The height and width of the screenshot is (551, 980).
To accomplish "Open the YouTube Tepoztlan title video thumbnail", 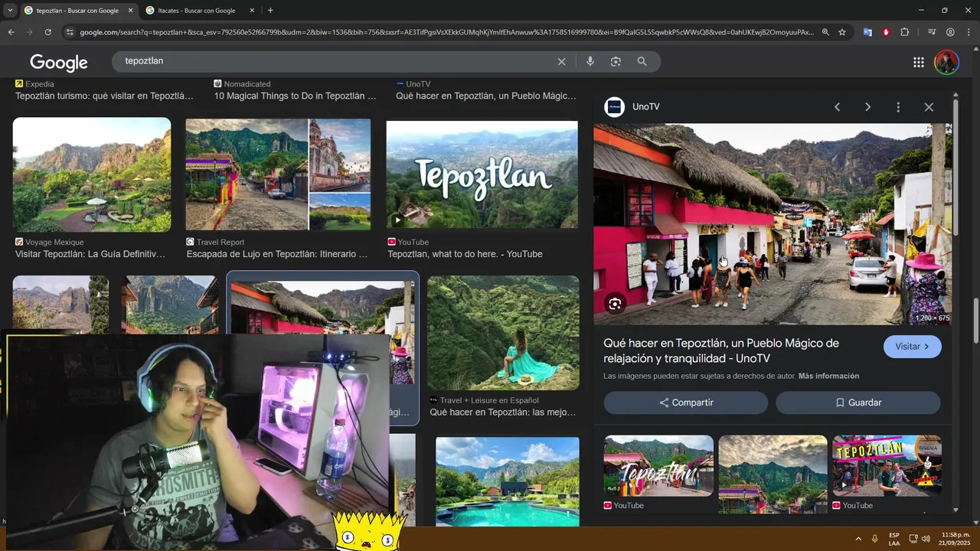I will (482, 174).
